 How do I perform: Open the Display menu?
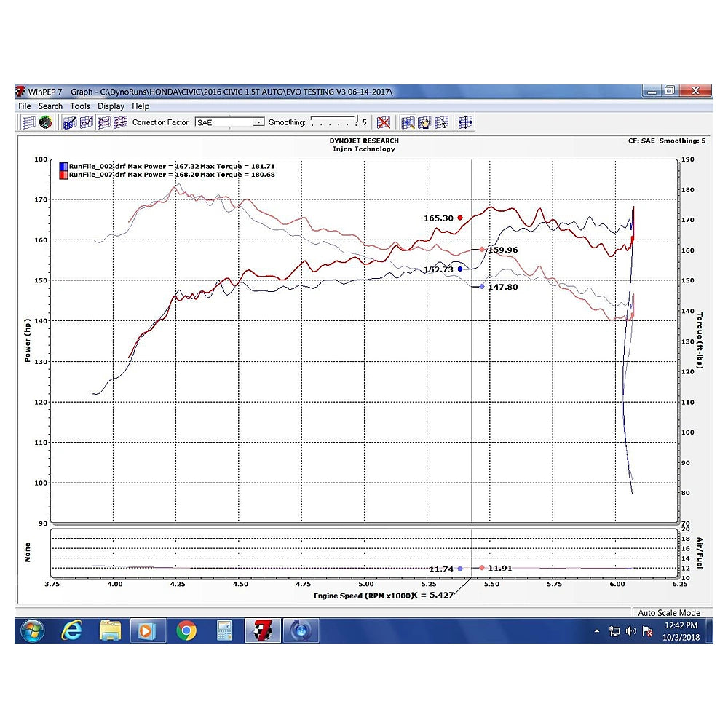coord(111,106)
